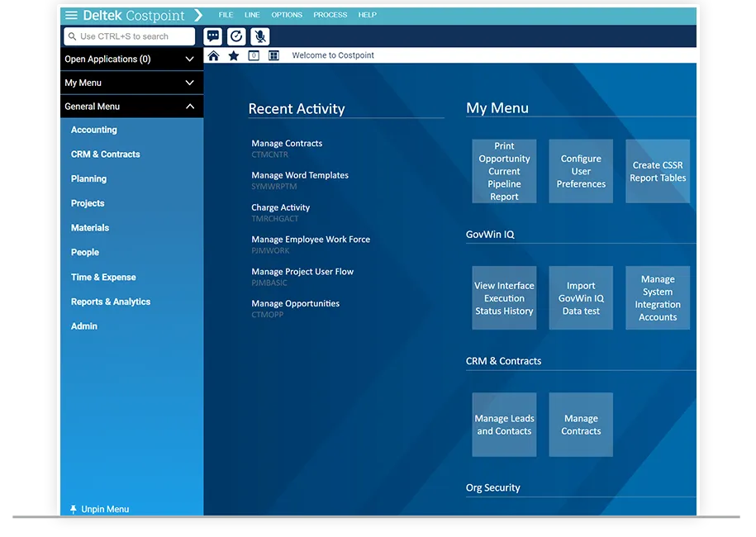756x537 pixels.
Task: Open favorites with the star icon
Action: point(234,55)
